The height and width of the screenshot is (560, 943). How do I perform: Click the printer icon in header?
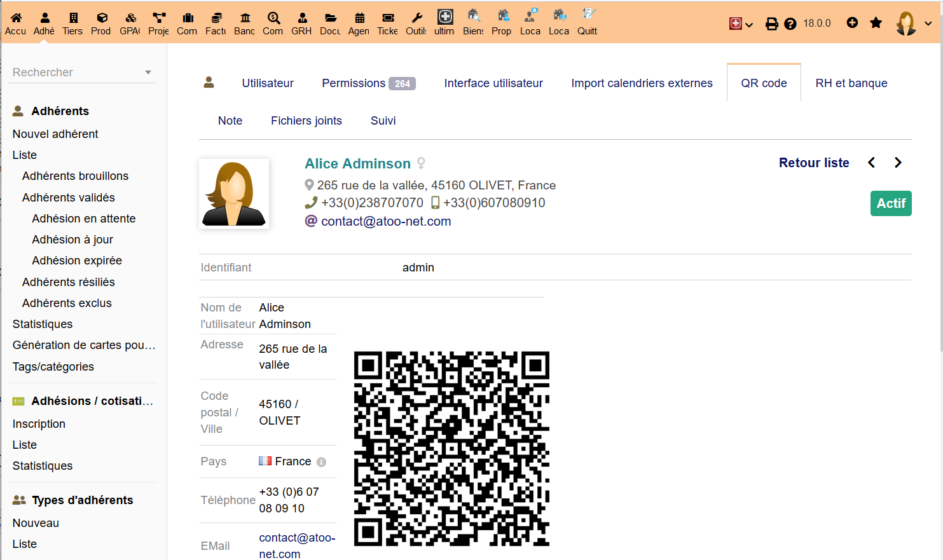click(x=771, y=24)
